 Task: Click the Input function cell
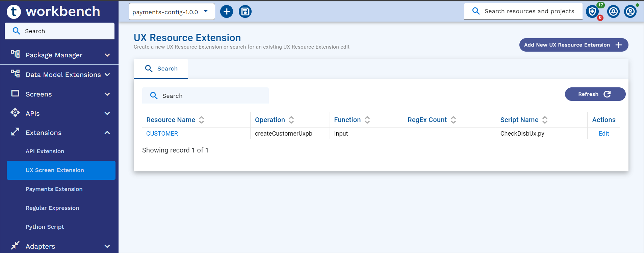(x=341, y=134)
